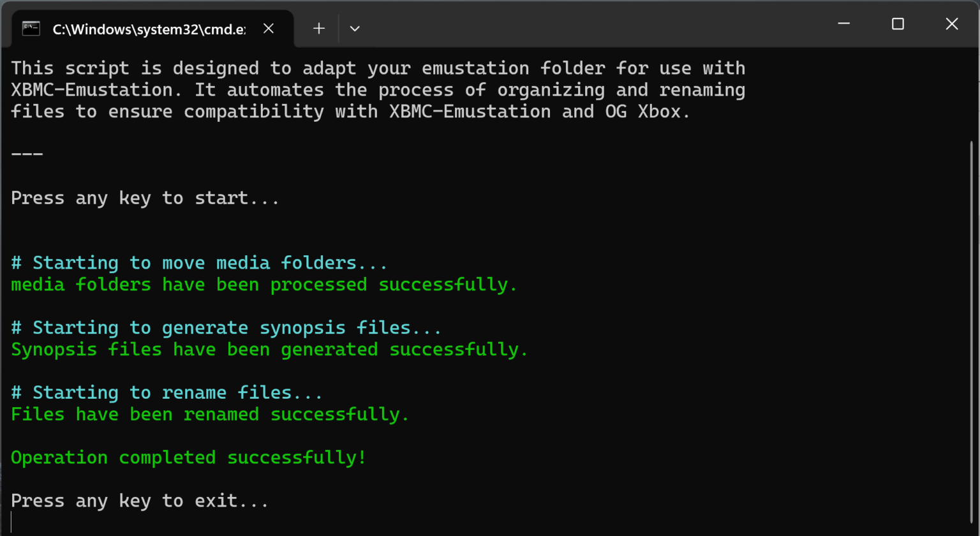Open a new tab with the plus button

coord(319,28)
